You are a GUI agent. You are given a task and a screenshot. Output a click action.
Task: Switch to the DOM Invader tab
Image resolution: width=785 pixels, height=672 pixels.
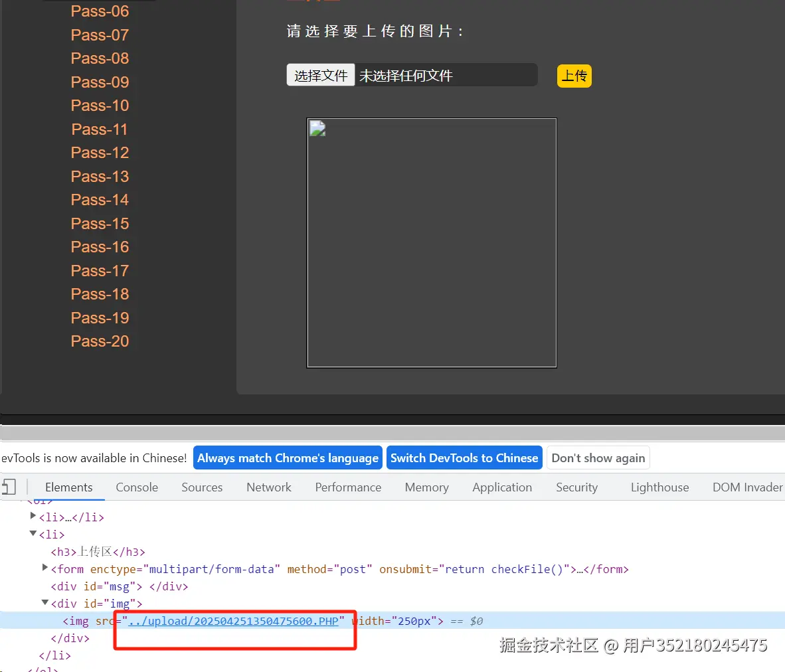747,487
